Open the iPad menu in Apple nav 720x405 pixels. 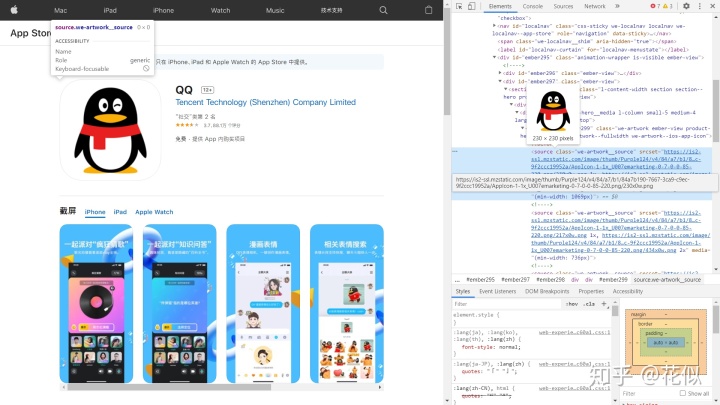110,10
